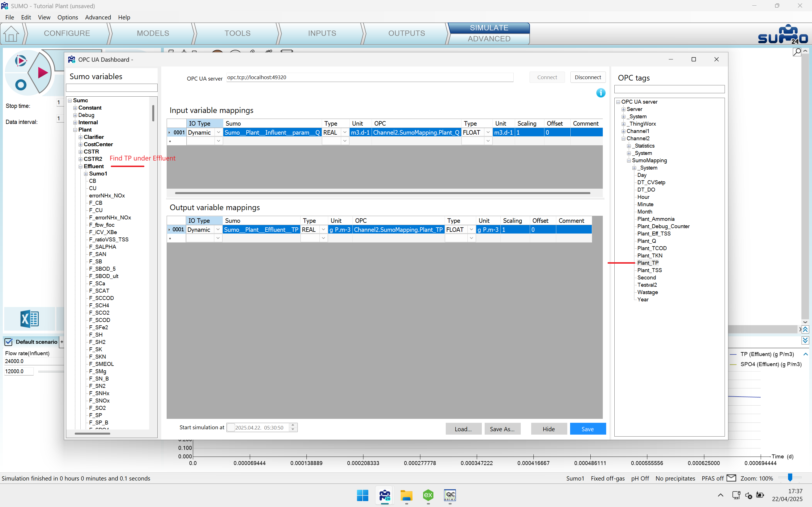Image resolution: width=812 pixels, height=507 pixels.
Task: Collapse the Effluent tree node
Action: (81, 167)
